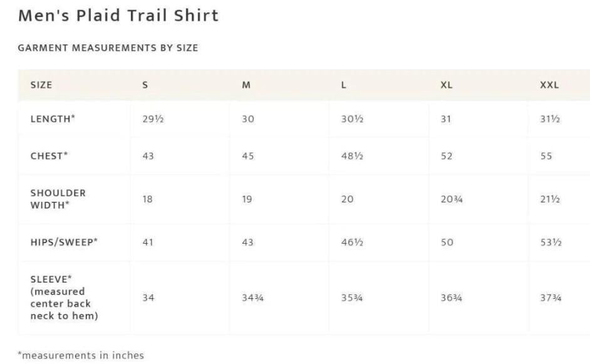Click the measurements in inches footnote
The width and height of the screenshot is (590, 364).
(81, 355)
